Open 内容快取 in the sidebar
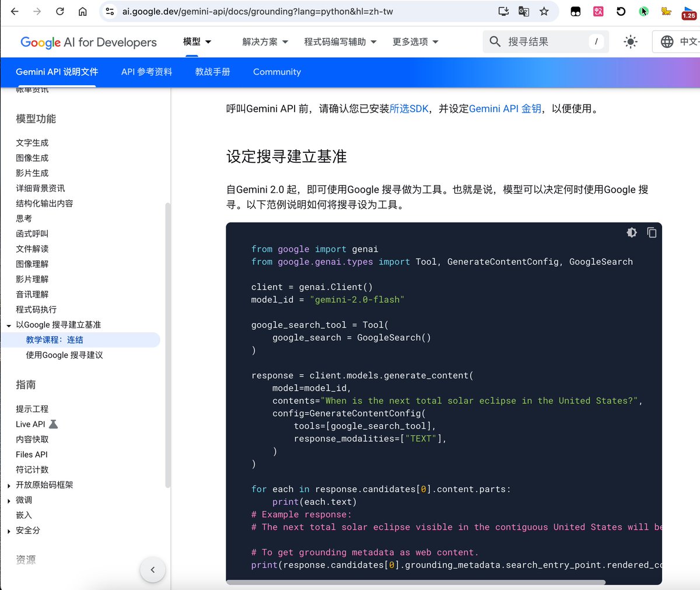Viewport: 700px width, 590px height. point(32,439)
